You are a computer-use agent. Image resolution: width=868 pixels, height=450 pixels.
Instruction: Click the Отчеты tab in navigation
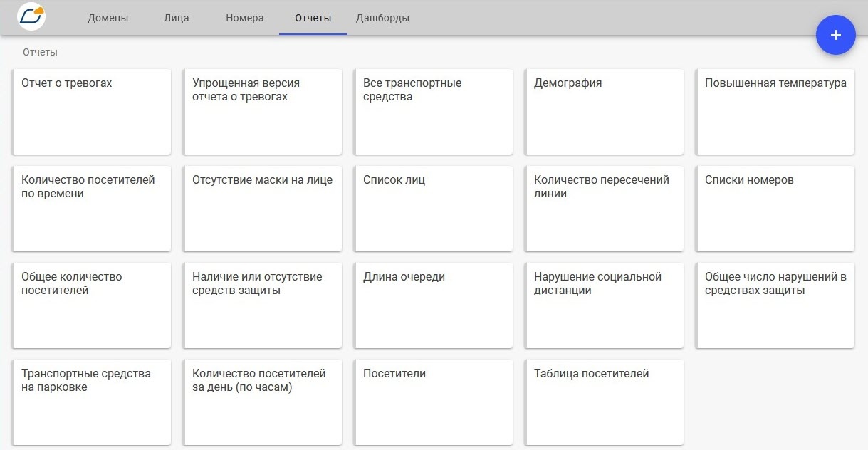pyautogui.click(x=313, y=18)
